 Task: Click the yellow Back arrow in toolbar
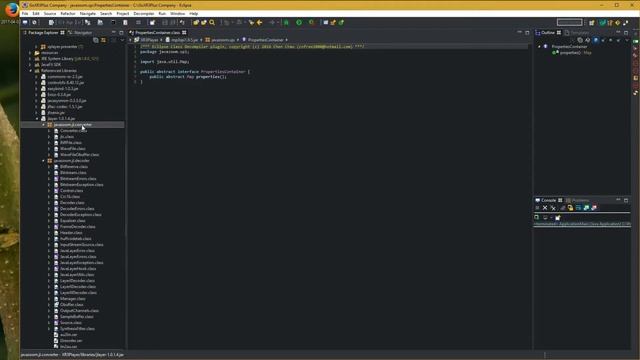tap(260, 22)
